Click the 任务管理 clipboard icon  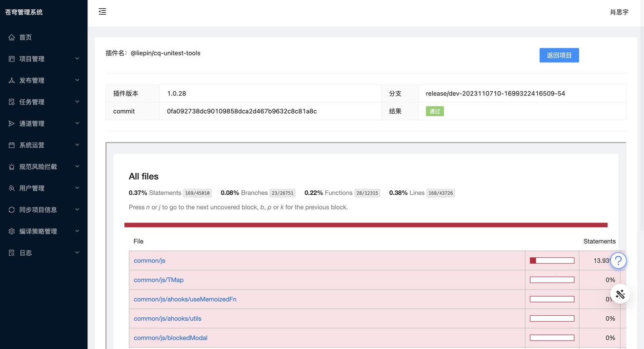[x=12, y=102]
